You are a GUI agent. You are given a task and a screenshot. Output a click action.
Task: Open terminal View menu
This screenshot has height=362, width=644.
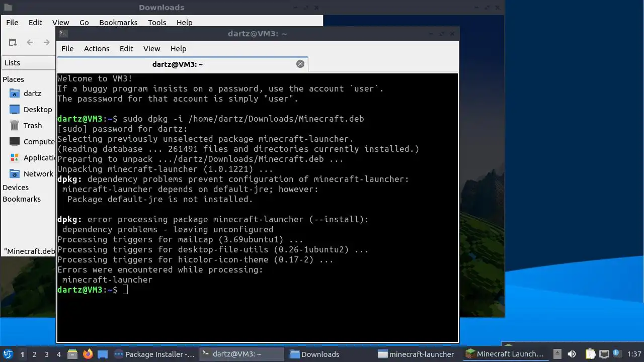[151, 49]
